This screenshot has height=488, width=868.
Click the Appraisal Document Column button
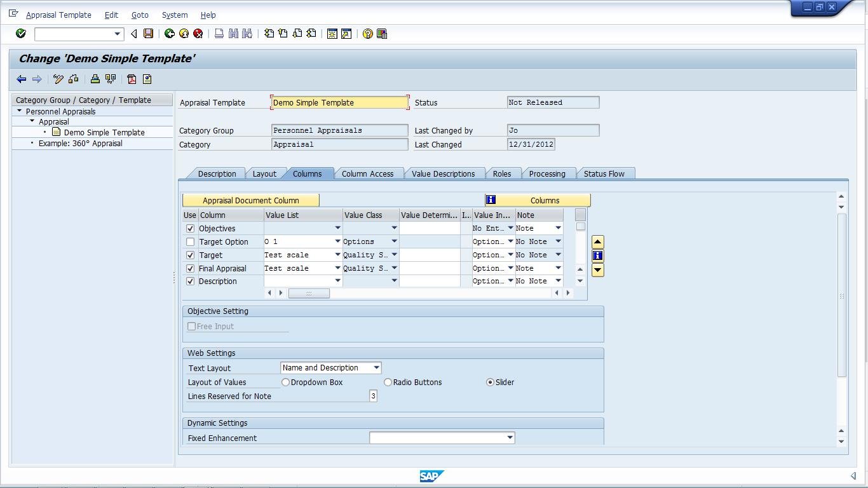point(251,200)
